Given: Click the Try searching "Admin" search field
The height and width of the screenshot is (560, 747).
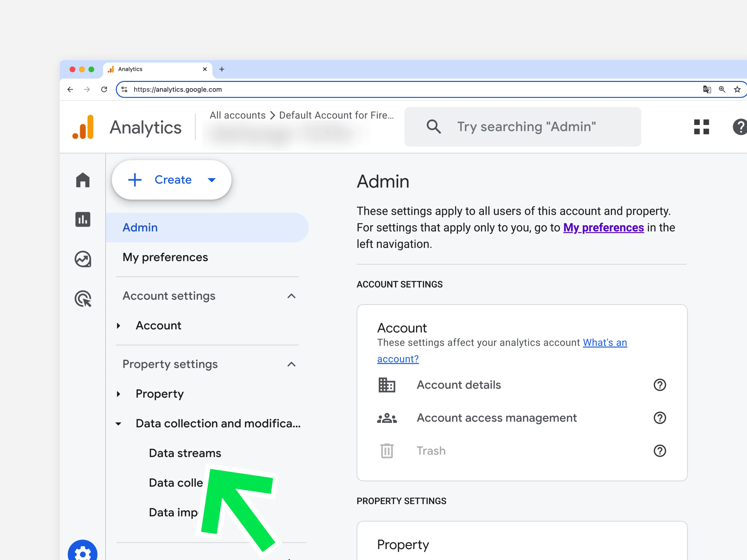Looking at the screenshot, I should click(522, 127).
